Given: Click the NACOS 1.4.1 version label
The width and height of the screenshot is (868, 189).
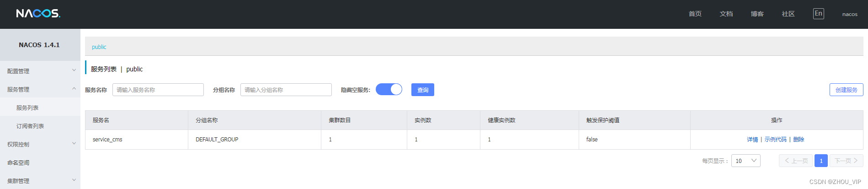Looking at the screenshot, I should point(39,45).
